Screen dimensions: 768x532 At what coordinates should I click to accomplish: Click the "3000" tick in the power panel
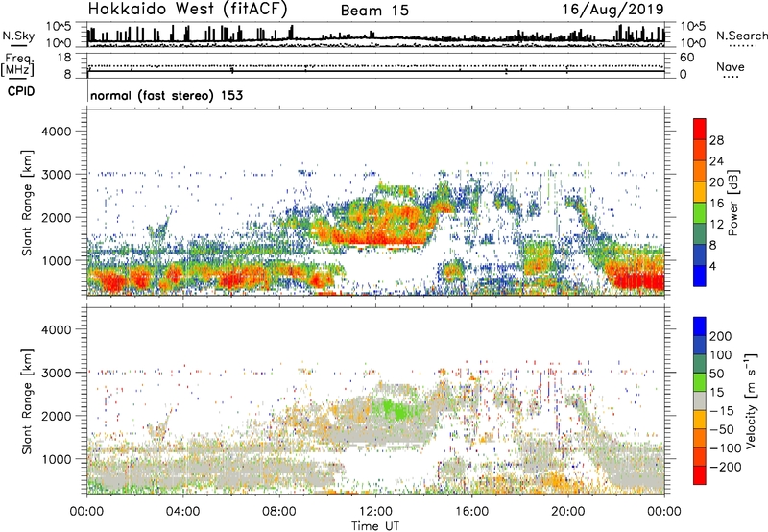point(57,175)
